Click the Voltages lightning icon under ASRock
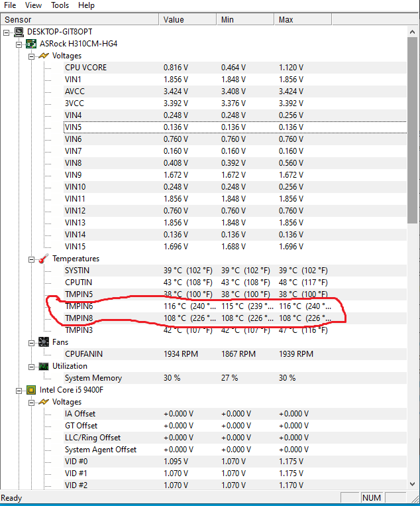Image resolution: width=420 pixels, height=506 pixels. pos(44,56)
